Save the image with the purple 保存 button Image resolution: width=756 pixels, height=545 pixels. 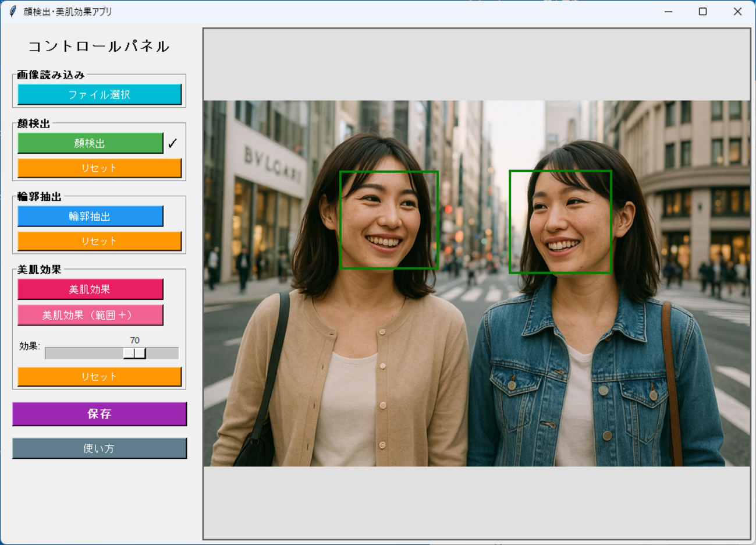pos(100,414)
